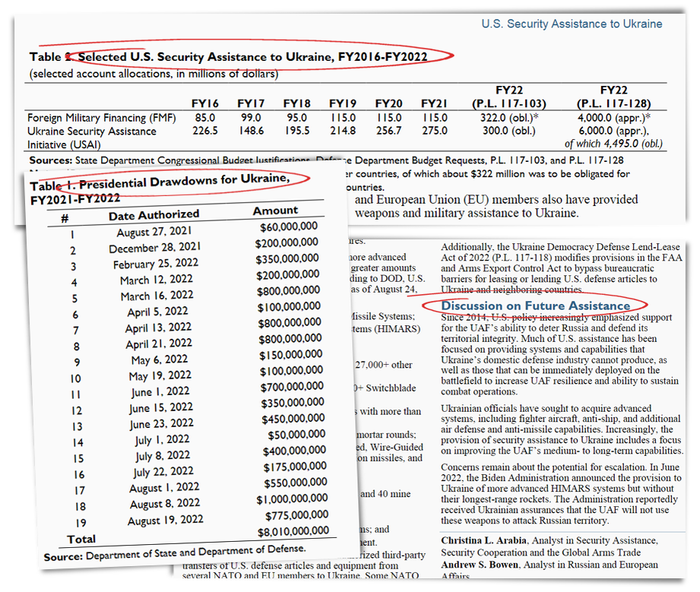Click the amount '$50,000,000'

coord(296,435)
